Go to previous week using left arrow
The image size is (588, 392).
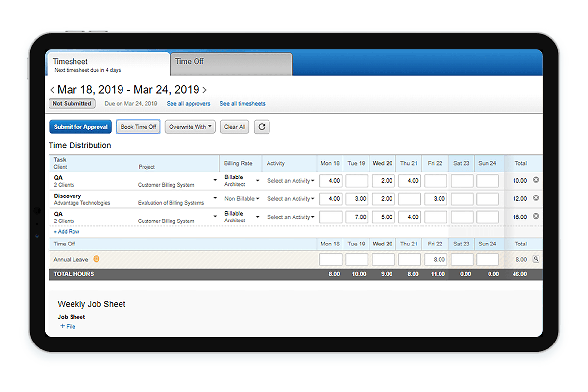coord(52,90)
